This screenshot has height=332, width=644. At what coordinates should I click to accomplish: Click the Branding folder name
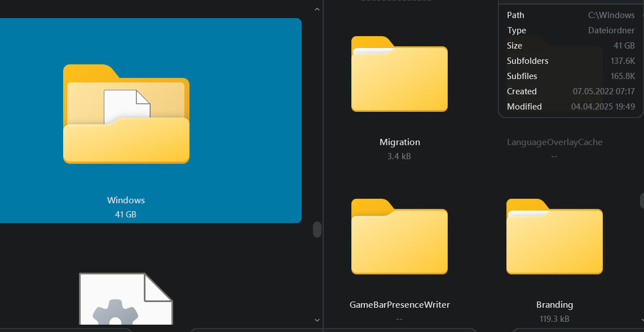(554, 305)
